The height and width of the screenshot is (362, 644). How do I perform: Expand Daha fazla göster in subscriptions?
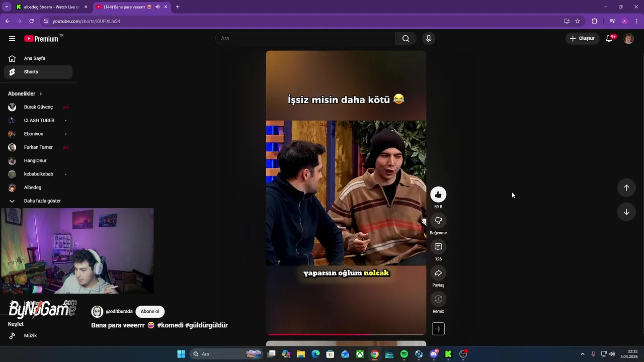pos(38,201)
